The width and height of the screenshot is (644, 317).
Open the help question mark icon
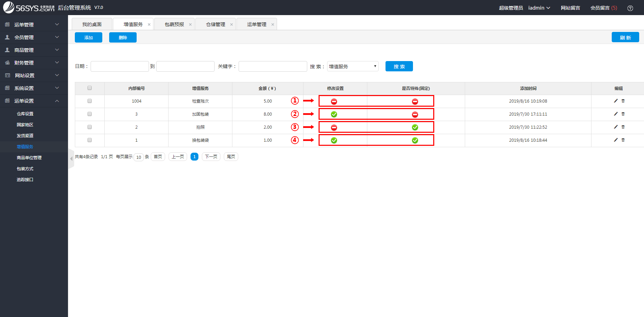tap(630, 8)
